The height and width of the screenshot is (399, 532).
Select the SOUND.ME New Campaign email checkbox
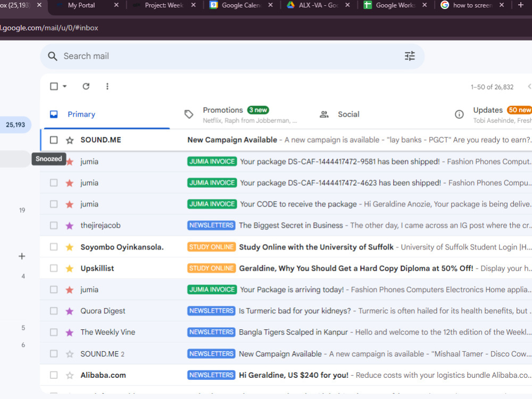(x=54, y=140)
